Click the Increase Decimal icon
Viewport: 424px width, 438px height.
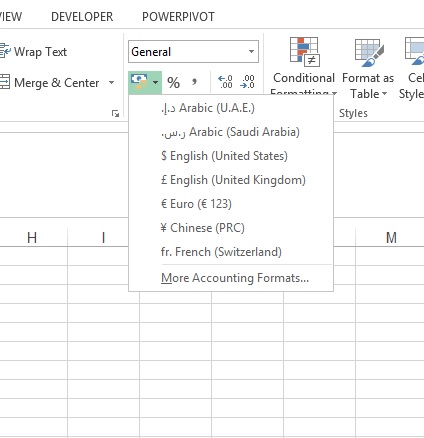(x=225, y=82)
